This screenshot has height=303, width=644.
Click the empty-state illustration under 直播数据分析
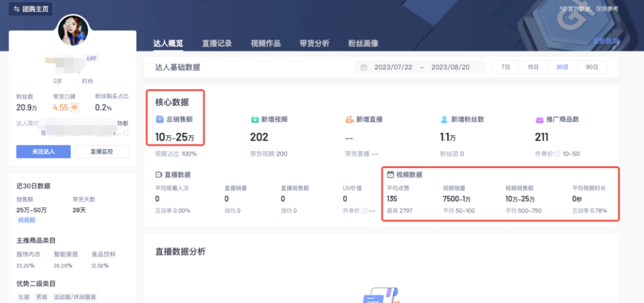tap(380, 295)
